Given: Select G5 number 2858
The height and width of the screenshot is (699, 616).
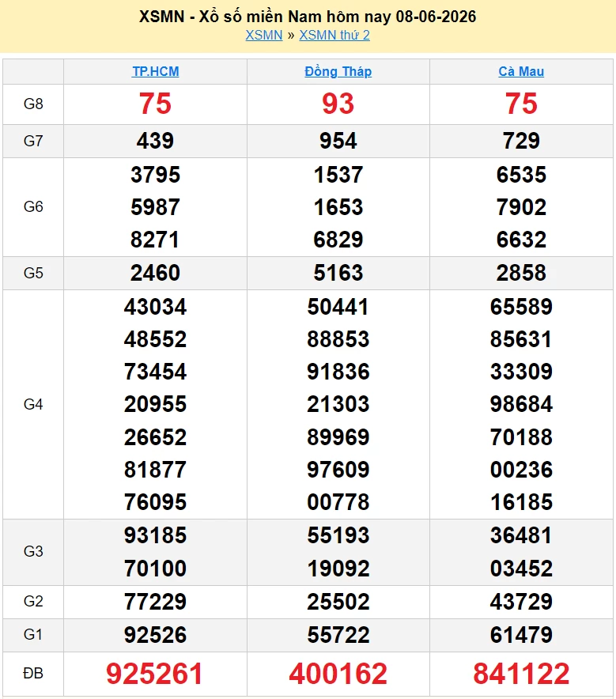Looking at the screenshot, I should [x=521, y=273].
